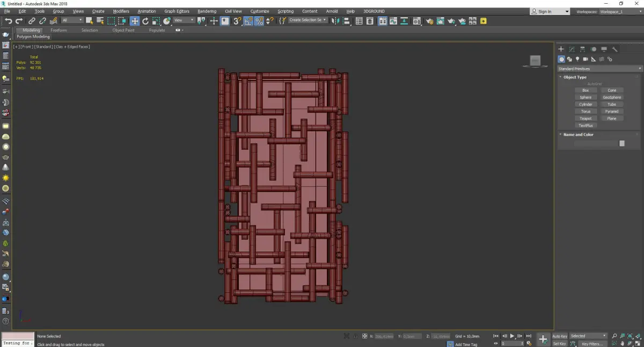Switch to the Freeform ribbon tab
This screenshot has width=644, height=347.
[58, 30]
